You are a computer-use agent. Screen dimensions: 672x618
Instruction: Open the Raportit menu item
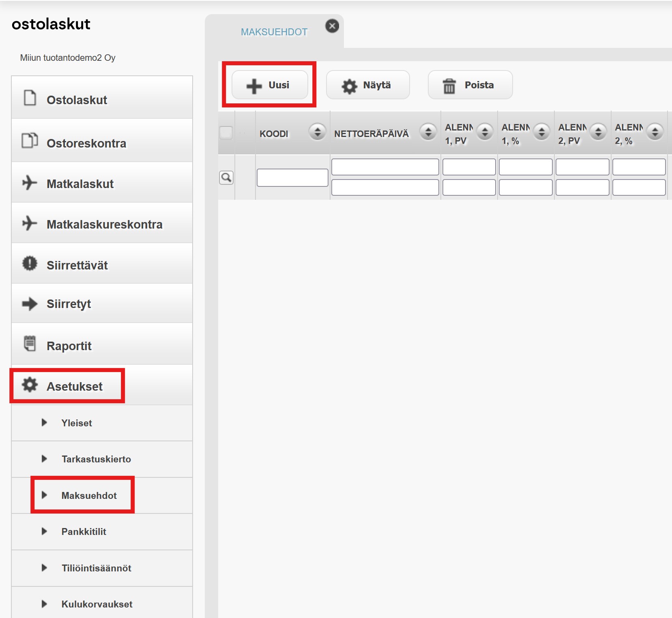click(x=102, y=344)
